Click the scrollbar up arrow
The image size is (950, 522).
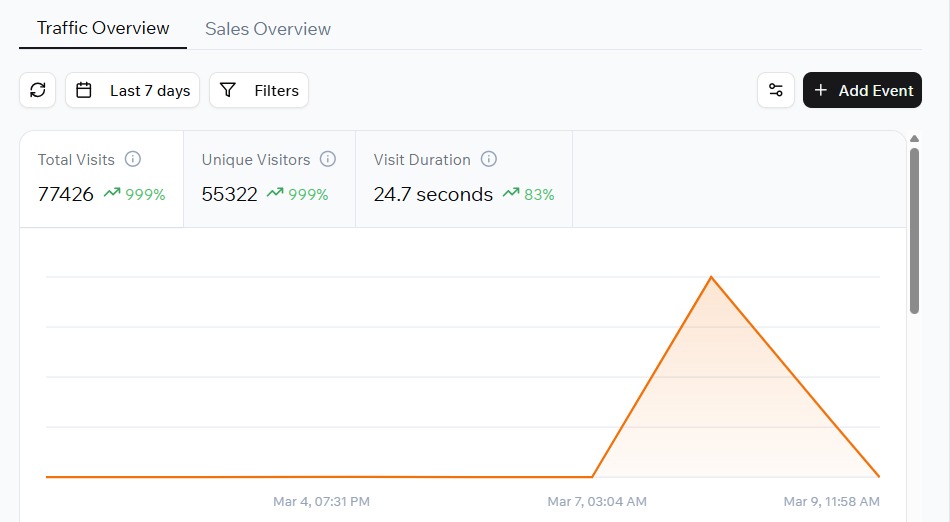point(914,139)
